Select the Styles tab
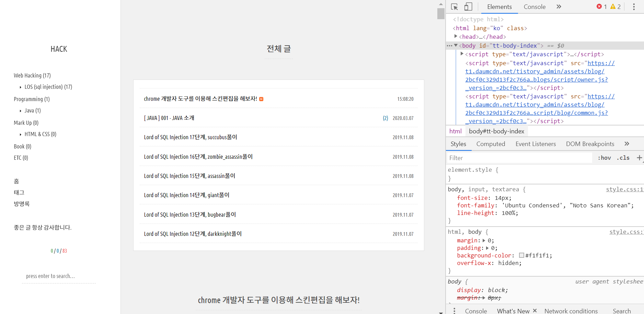This screenshot has width=644, height=314. pyautogui.click(x=458, y=144)
